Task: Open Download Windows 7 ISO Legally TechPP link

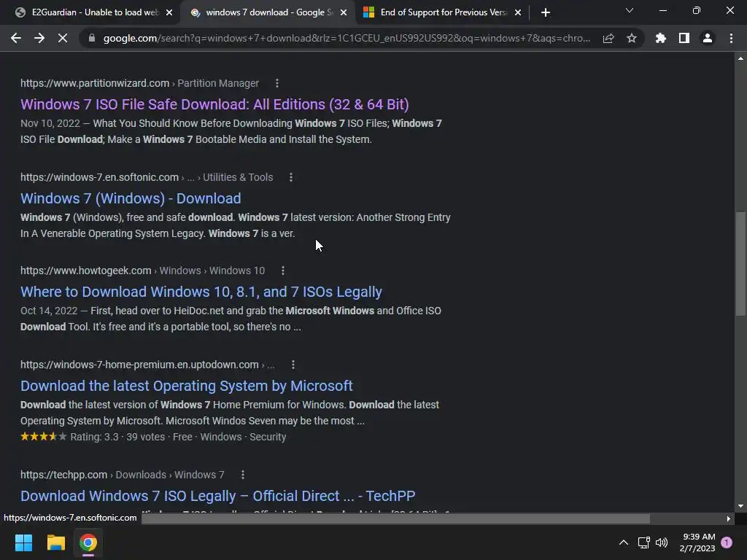Action: click(x=217, y=496)
